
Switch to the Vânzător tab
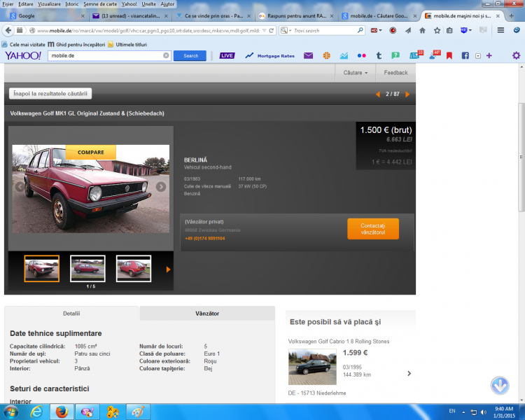coord(206,314)
